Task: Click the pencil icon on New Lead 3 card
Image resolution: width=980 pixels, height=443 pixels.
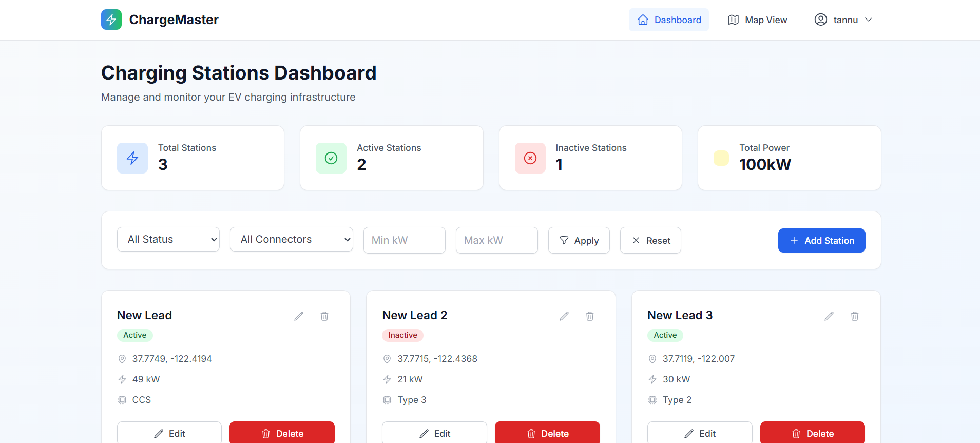Action: click(829, 316)
